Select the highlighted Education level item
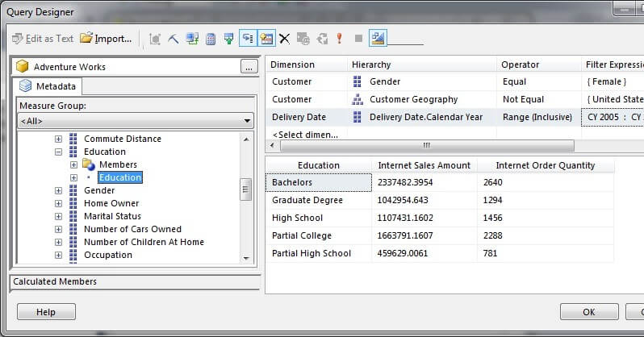This screenshot has width=644, height=337. click(x=120, y=177)
